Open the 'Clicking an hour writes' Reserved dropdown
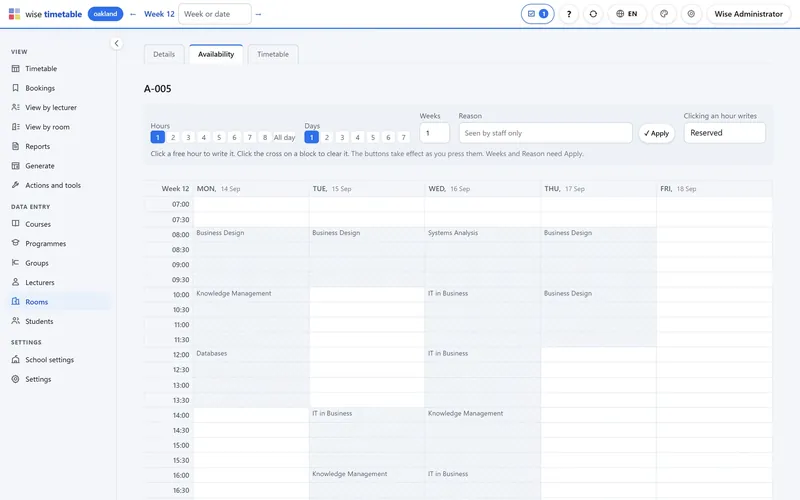This screenshot has width=800, height=500. coord(724,133)
